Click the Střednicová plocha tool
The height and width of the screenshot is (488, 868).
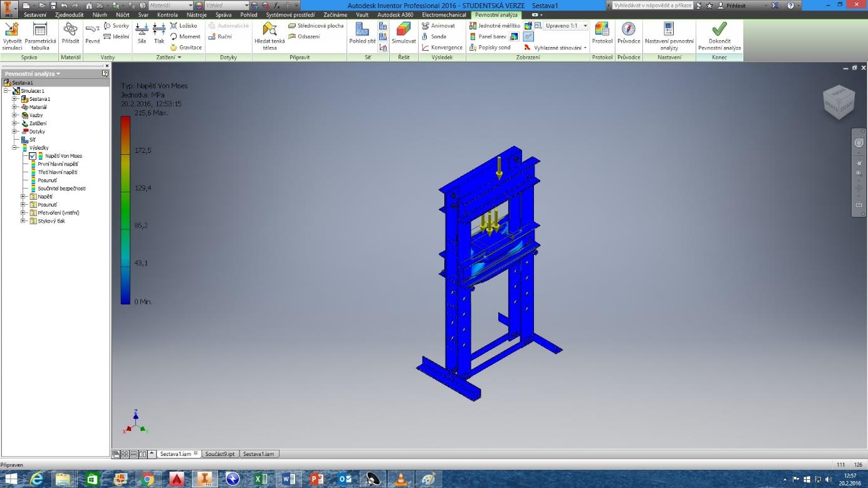click(316, 26)
